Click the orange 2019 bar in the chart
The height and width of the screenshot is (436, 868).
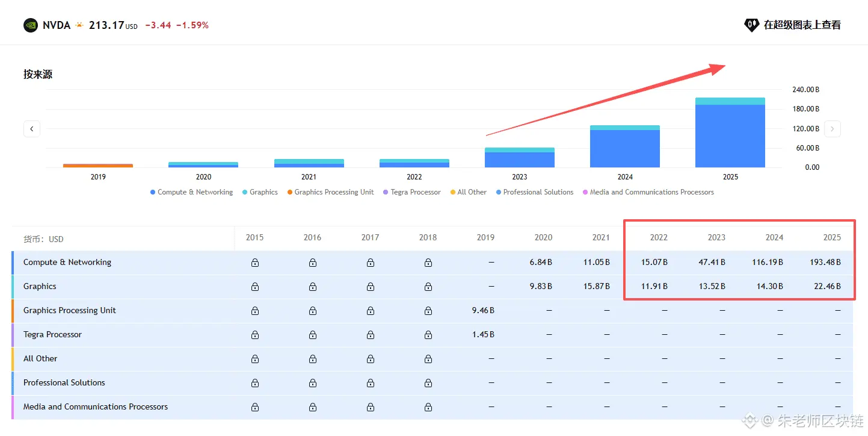tap(98, 166)
